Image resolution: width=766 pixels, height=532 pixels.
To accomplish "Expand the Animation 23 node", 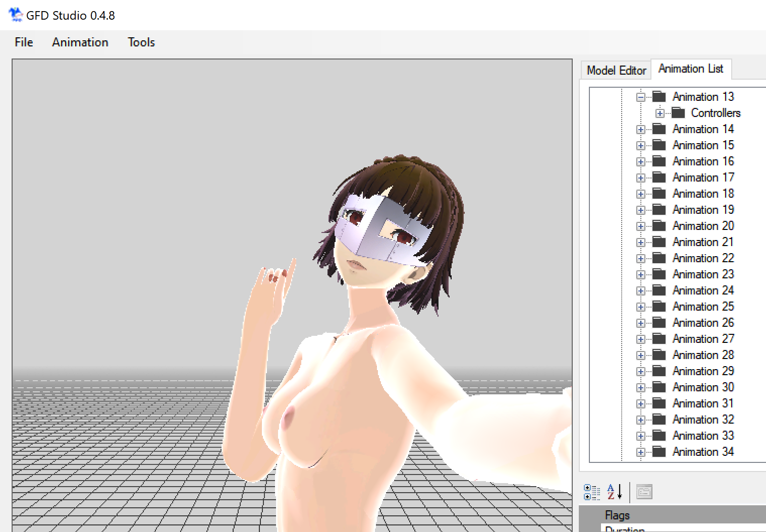I will [x=641, y=275].
